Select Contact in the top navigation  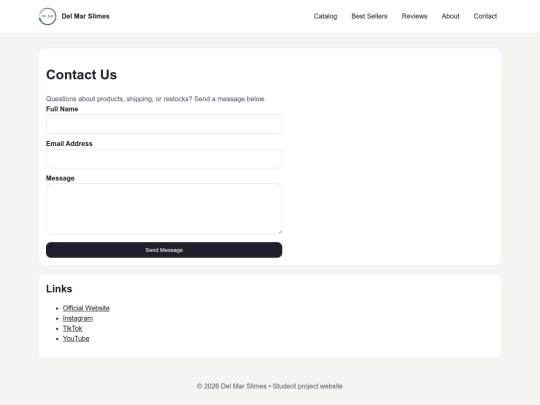[485, 16]
